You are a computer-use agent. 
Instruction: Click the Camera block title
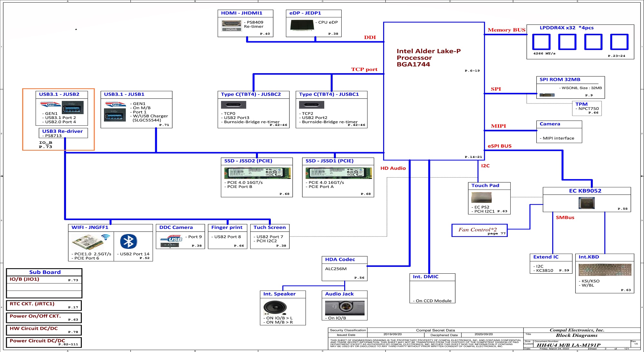click(550, 124)
